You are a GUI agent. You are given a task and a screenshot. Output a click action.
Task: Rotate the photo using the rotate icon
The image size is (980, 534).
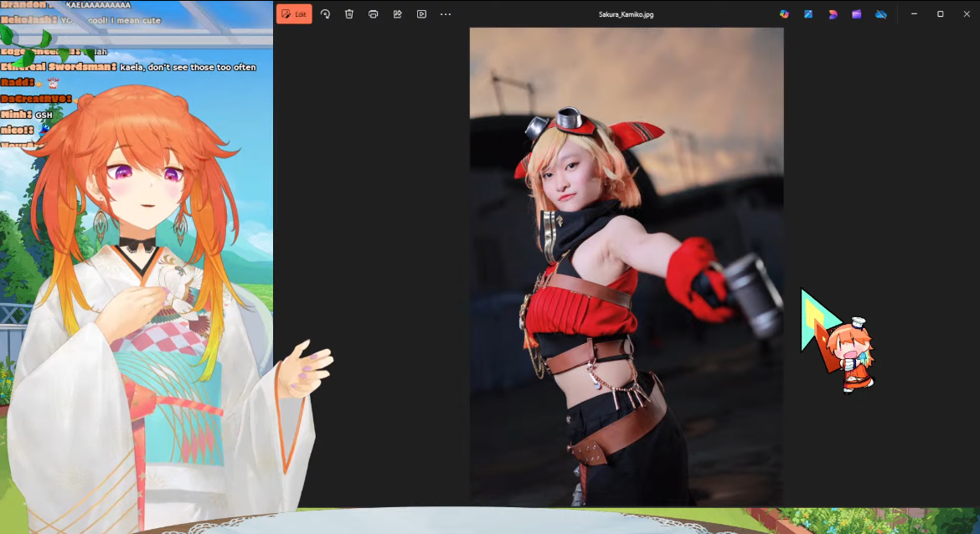coord(325,13)
